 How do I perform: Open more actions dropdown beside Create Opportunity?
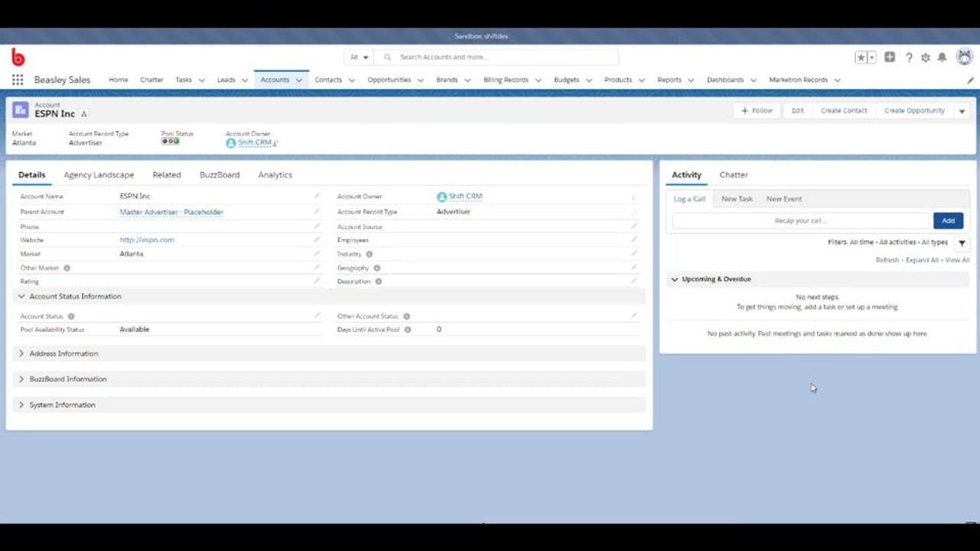point(962,111)
